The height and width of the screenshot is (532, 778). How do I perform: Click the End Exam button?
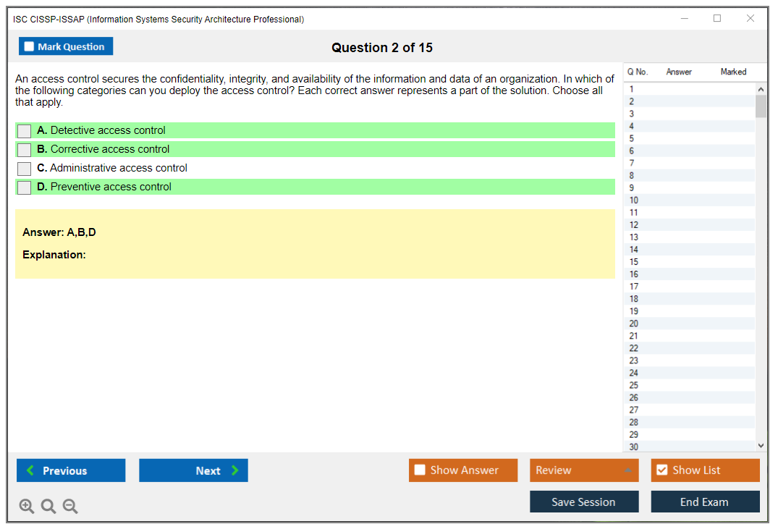[x=705, y=502]
